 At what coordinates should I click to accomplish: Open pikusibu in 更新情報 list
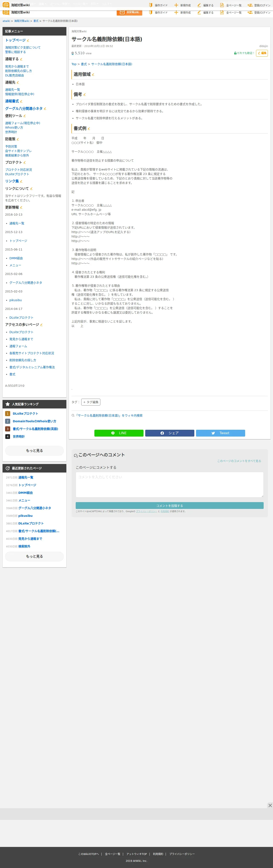coord(16,300)
